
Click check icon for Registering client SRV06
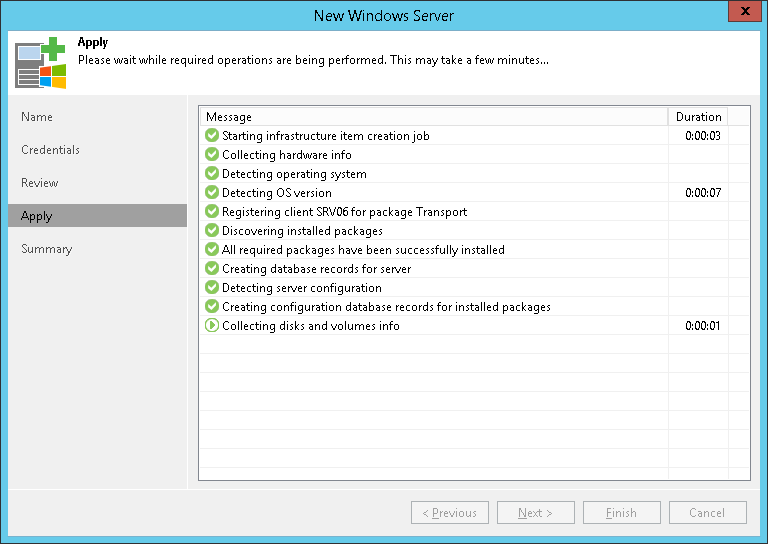tap(212, 212)
